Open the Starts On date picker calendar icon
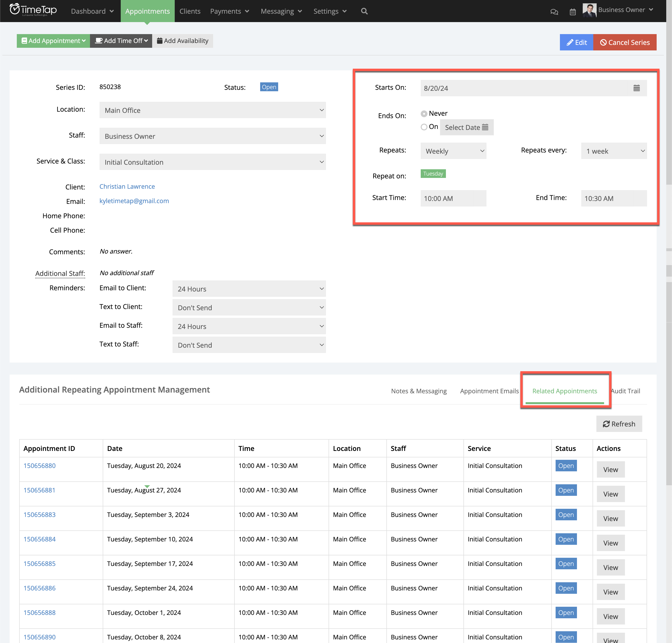The height and width of the screenshot is (643, 672). [x=637, y=88]
